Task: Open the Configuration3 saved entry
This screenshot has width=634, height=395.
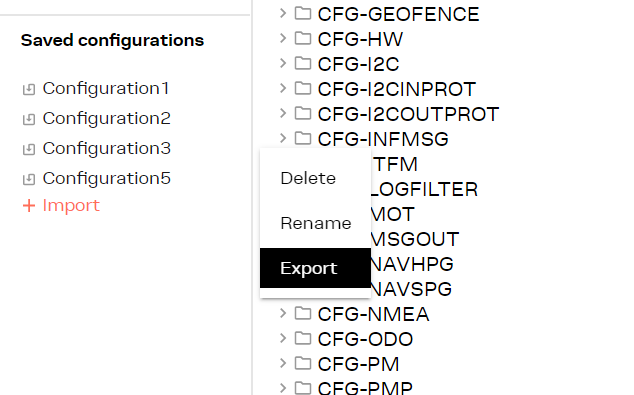Action: click(107, 149)
